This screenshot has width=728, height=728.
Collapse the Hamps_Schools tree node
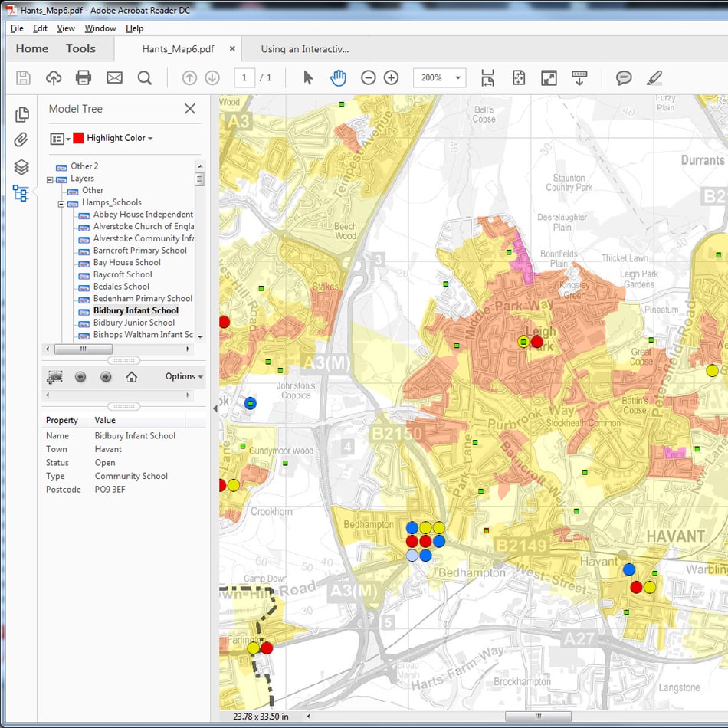pyautogui.click(x=61, y=203)
